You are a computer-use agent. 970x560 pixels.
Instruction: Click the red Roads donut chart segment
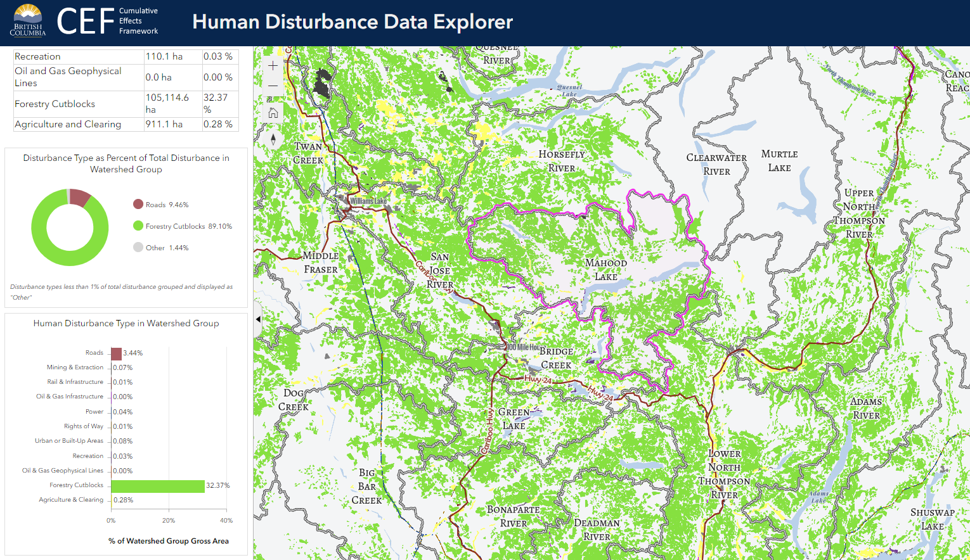tap(79, 197)
